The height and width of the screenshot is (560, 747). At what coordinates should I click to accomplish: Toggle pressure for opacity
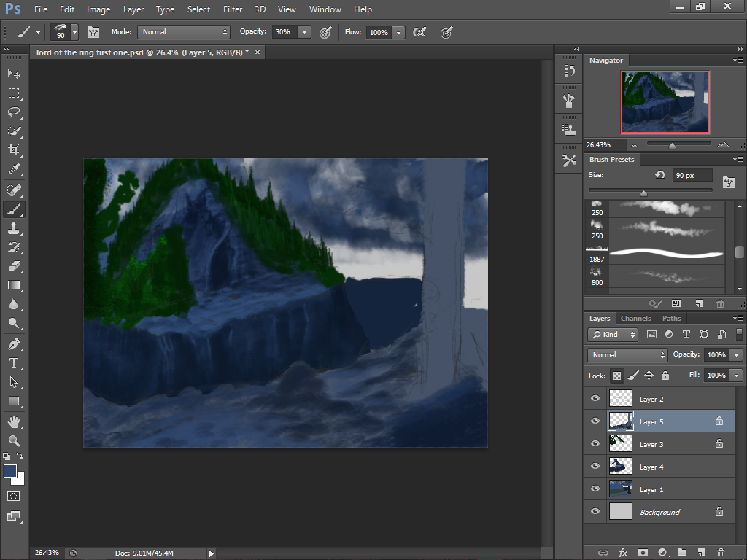click(x=325, y=32)
